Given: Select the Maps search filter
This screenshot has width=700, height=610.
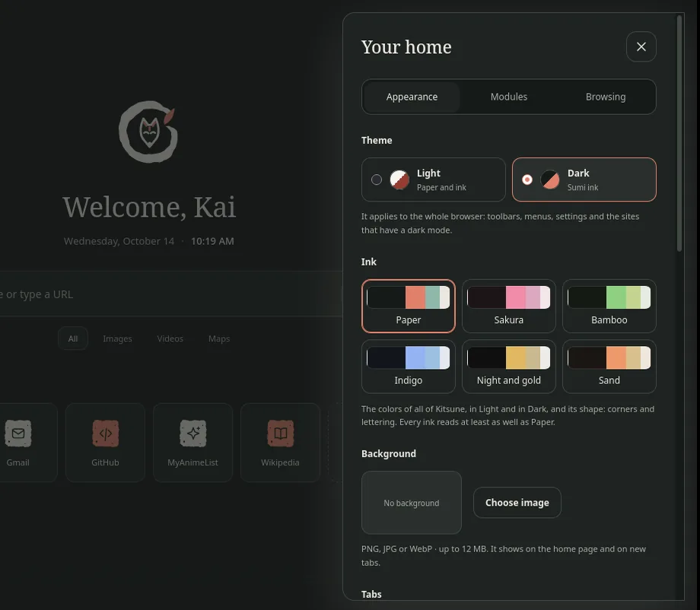Looking at the screenshot, I should point(219,338).
